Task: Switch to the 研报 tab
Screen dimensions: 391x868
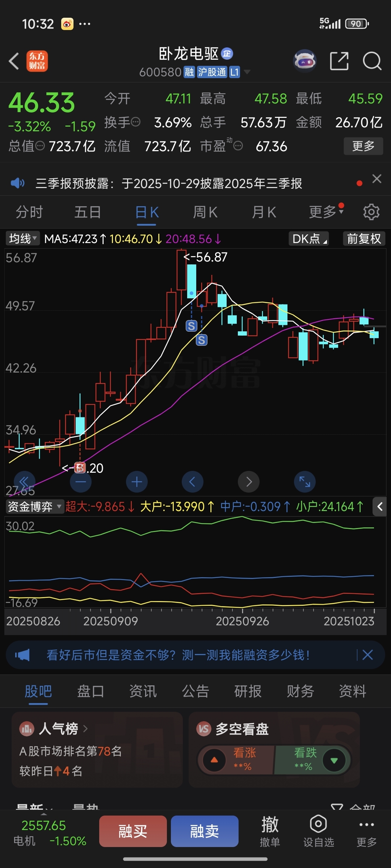Action: (x=248, y=692)
